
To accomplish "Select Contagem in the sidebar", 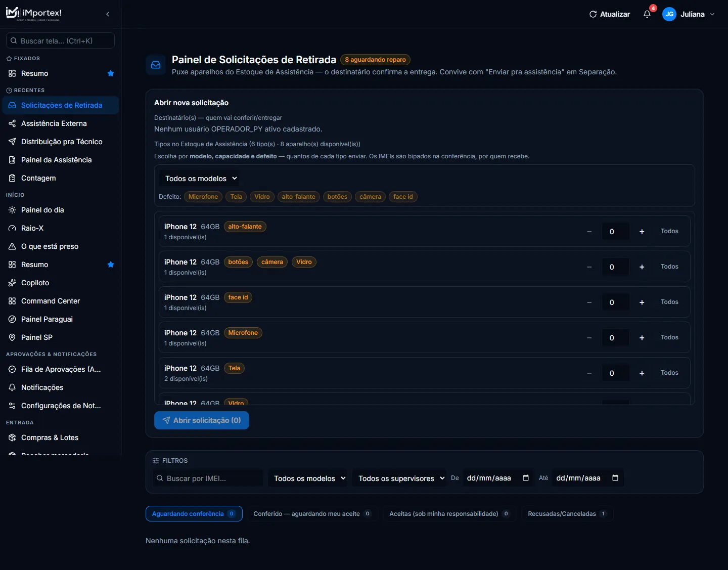I will click(x=61, y=178).
